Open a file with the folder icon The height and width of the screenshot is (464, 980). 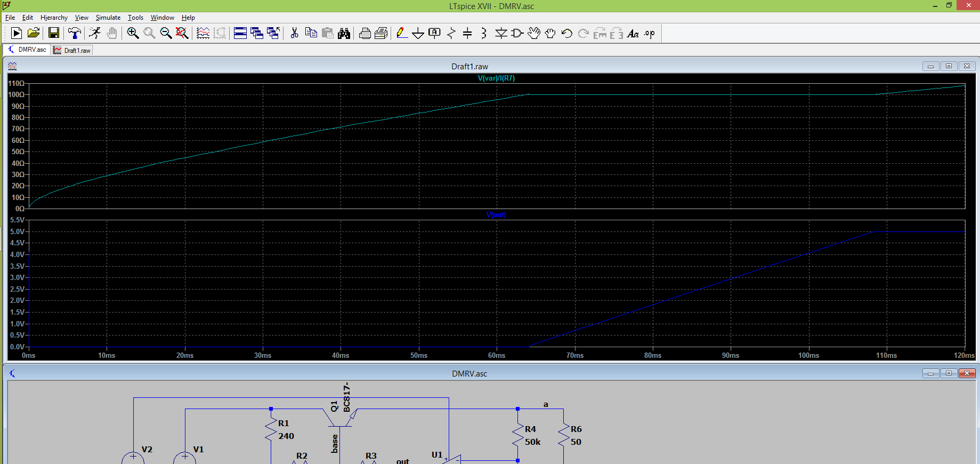(34, 33)
